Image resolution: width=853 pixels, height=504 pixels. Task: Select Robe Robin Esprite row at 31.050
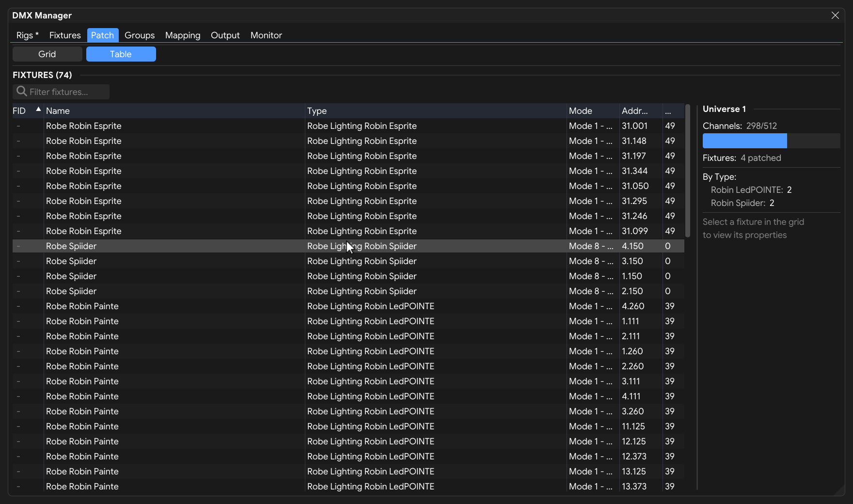[348, 186]
